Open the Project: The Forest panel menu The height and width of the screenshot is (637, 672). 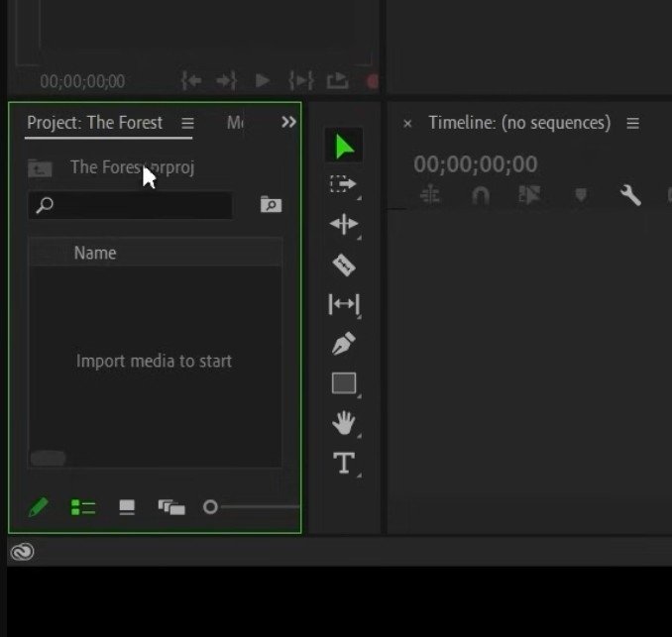tap(187, 123)
